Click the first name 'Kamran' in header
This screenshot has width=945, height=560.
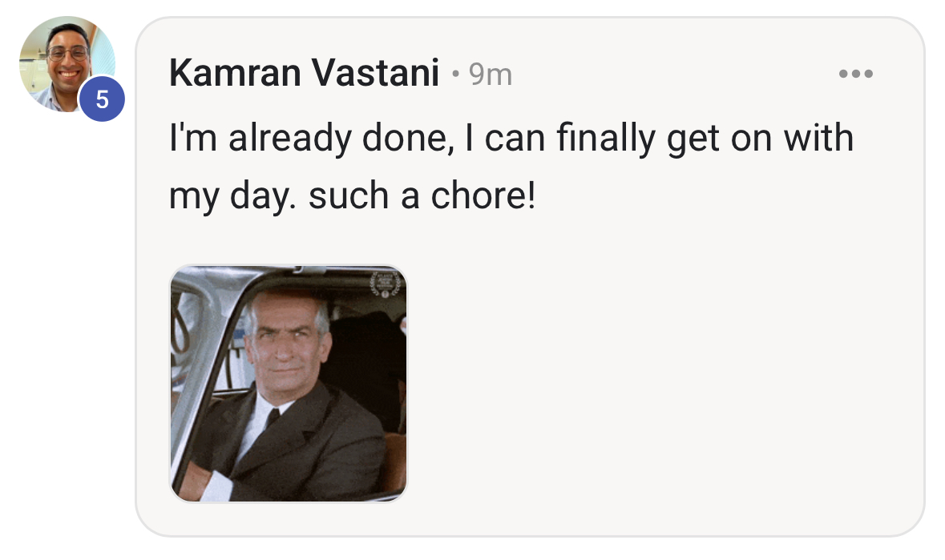click(x=235, y=74)
